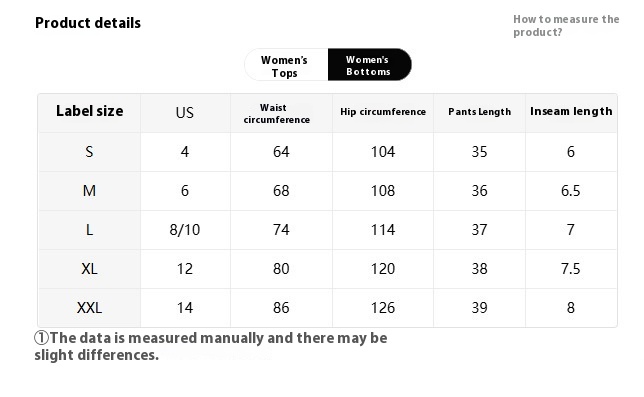Click the waist value 86 cell
The image size is (644, 397).
281,308
